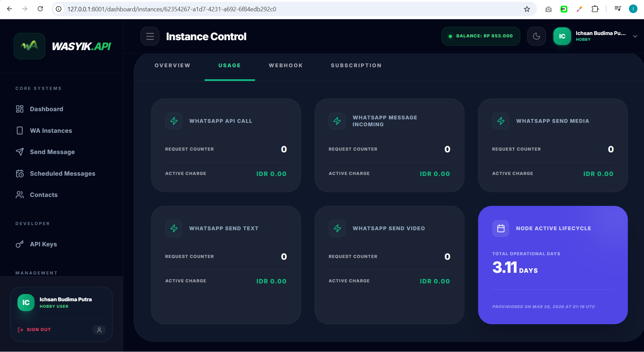The height and width of the screenshot is (352, 644).
Task: Click the profile icon beside Sign Out
Action: coord(99,330)
